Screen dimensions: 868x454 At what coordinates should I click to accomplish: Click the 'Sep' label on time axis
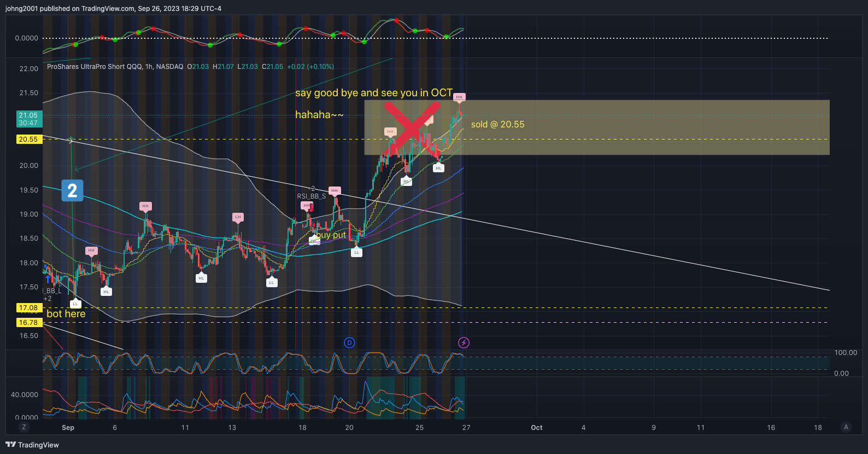[68, 428]
